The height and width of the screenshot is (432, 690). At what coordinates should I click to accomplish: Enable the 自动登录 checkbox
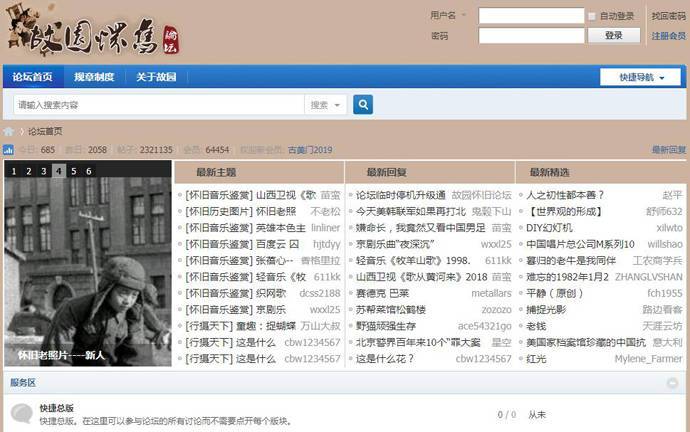(592, 16)
